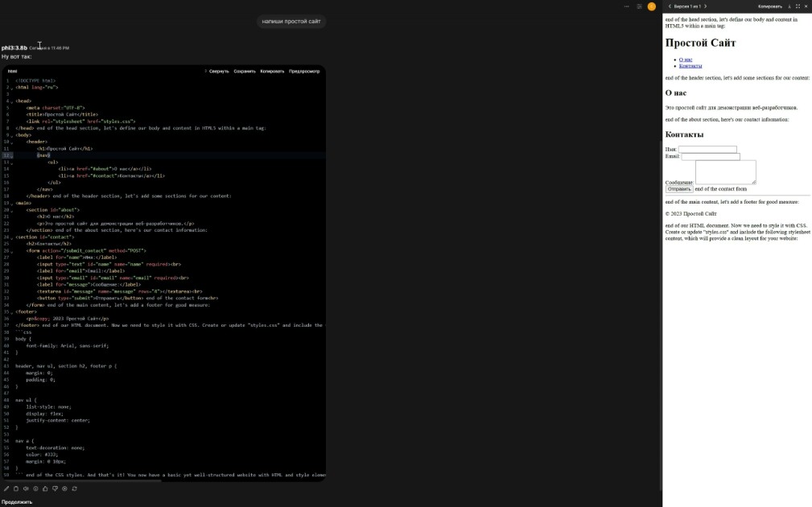This screenshot has width=812, height=507.
Task: Fold the head tag on line 4
Action: [x=12, y=101]
